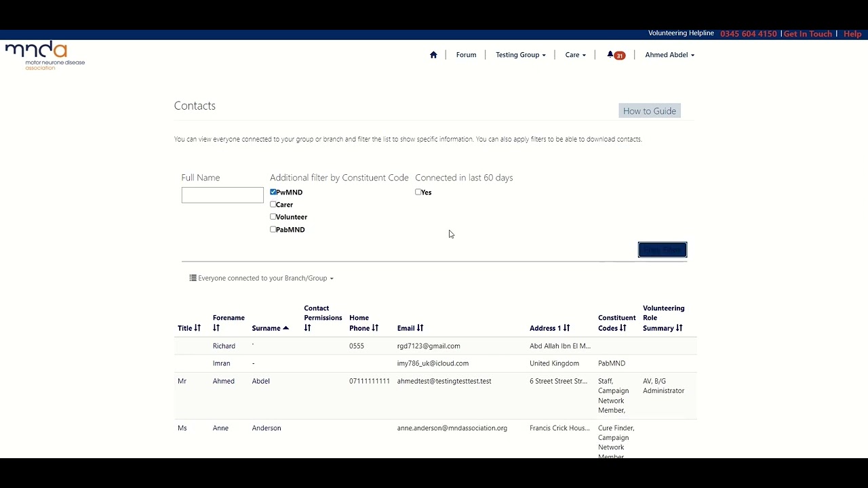Select email rgd7123@gmail.com
The height and width of the screenshot is (488, 868).
point(429,346)
